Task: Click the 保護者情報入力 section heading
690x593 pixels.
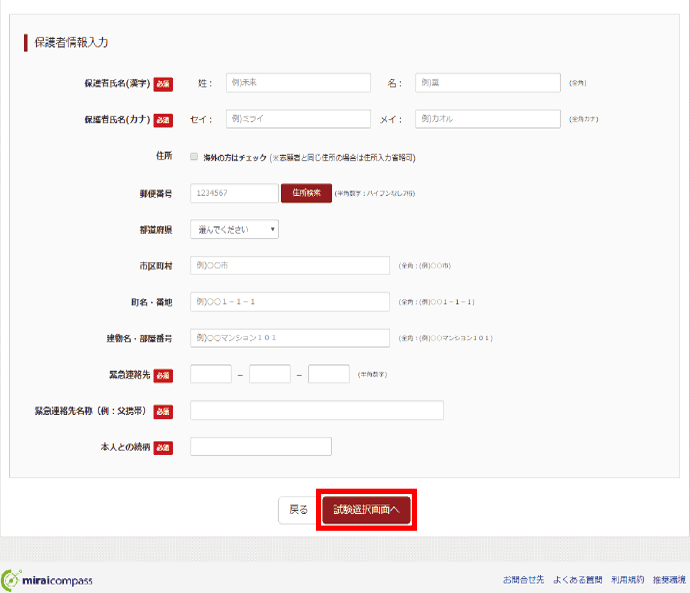Action: click(x=71, y=42)
